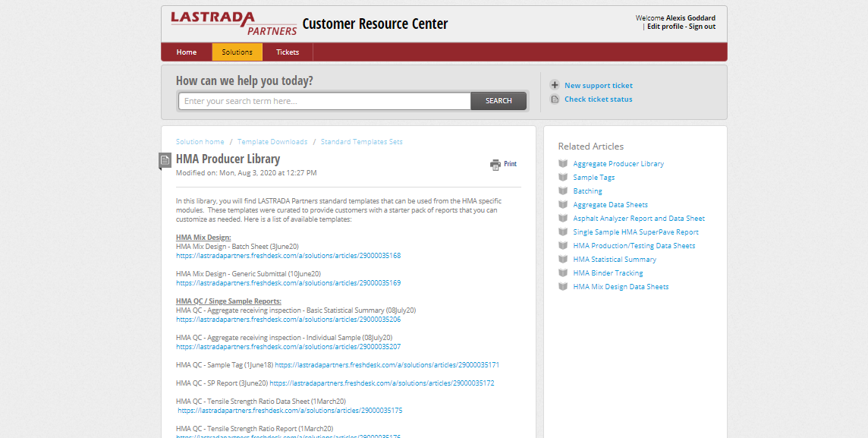
Task: Click the search term input field
Action: coord(325,101)
